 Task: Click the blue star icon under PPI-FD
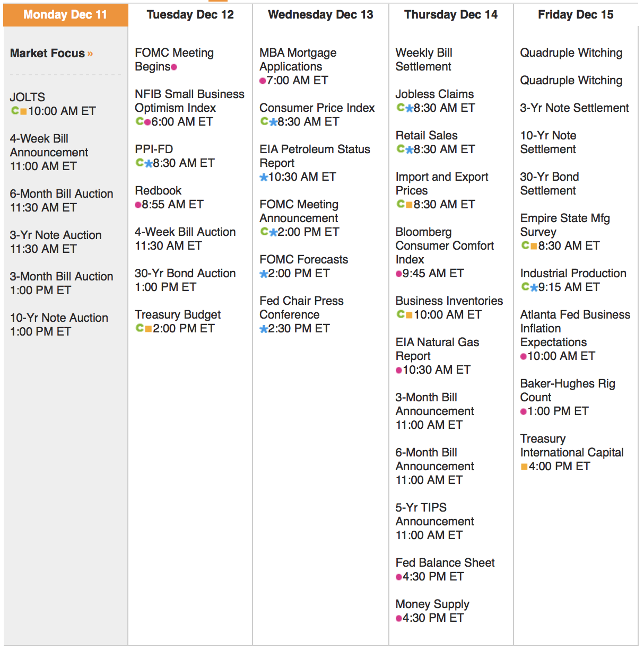pyautogui.click(x=149, y=163)
